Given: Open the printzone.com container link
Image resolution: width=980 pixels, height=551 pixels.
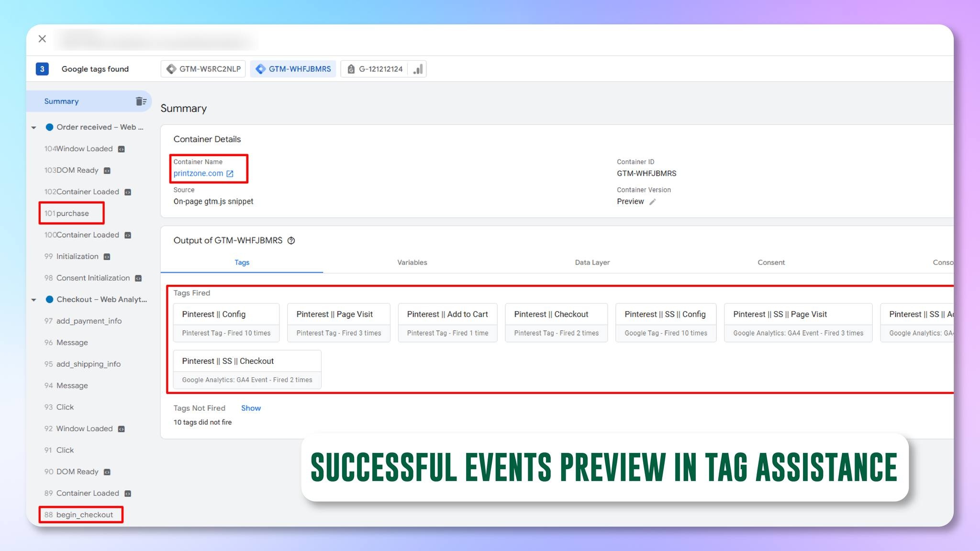Looking at the screenshot, I should (x=198, y=173).
